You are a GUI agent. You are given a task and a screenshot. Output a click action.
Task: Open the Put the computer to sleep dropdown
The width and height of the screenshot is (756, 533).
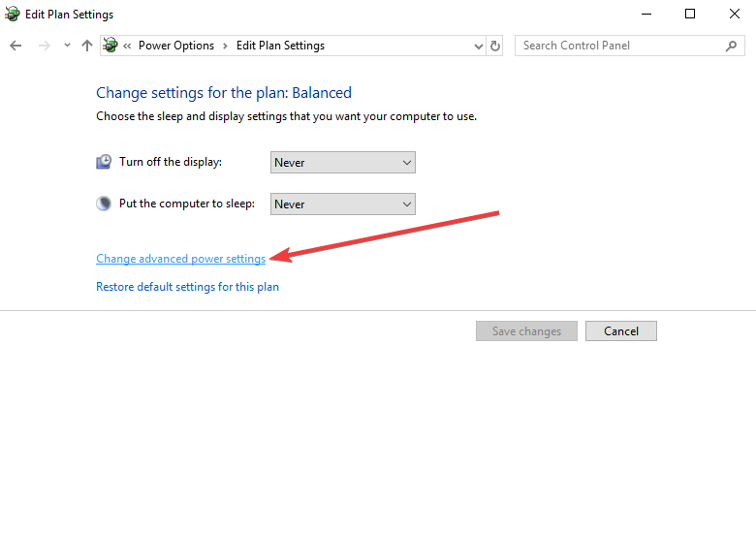(x=342, y=204)
